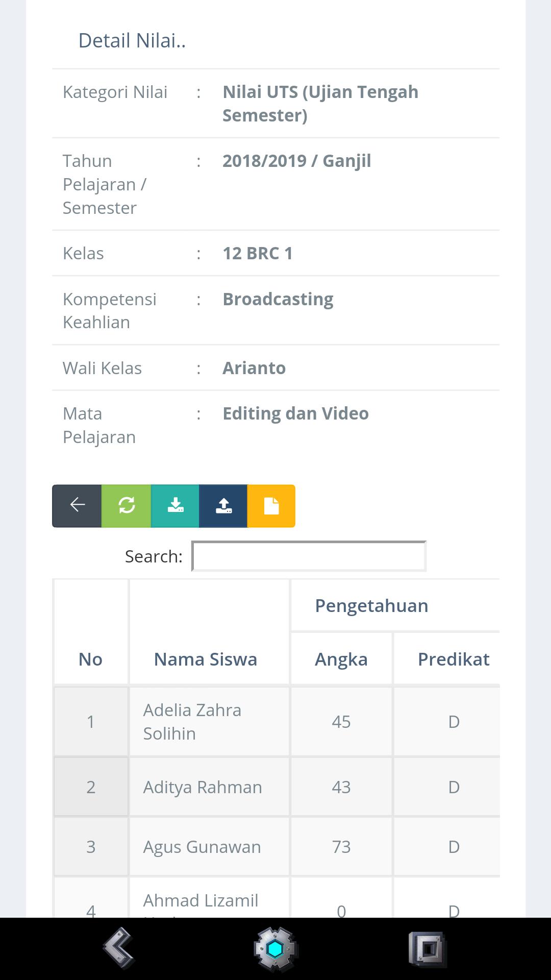Sort table by the No column header
551x980 pixels.
[91, 659]
